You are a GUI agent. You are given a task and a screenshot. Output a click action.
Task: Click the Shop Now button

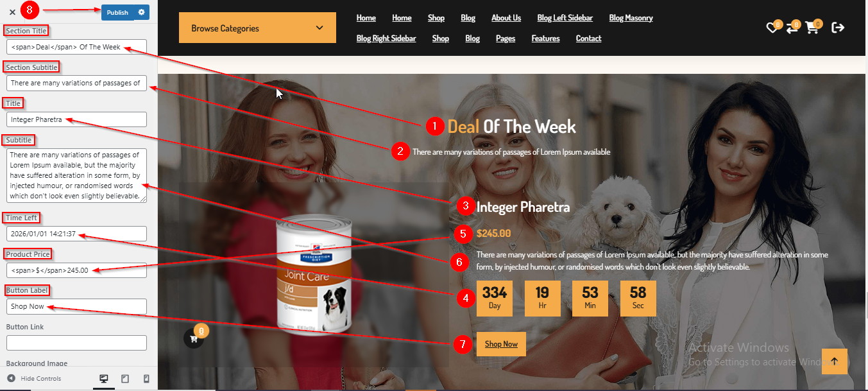click(x=501, y=344)
